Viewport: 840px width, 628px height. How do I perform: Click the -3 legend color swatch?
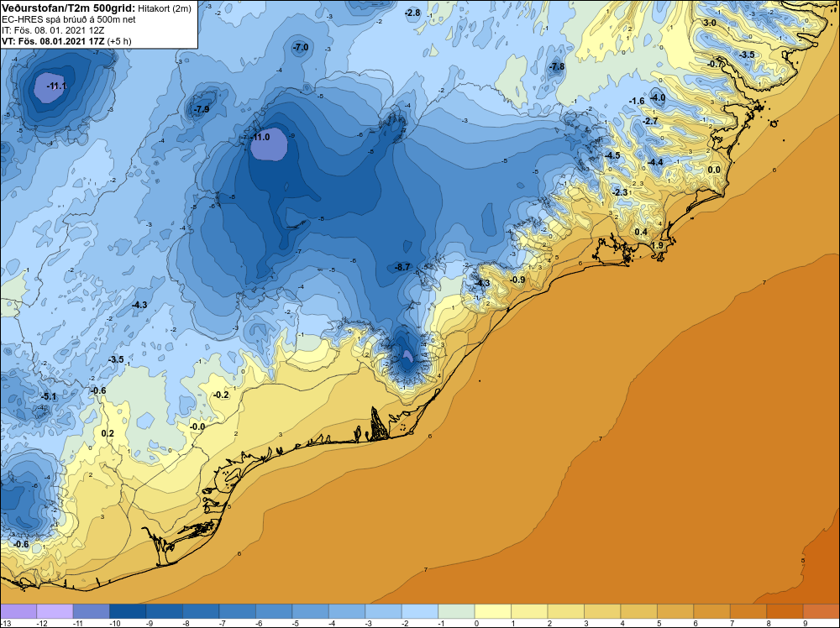383,611
